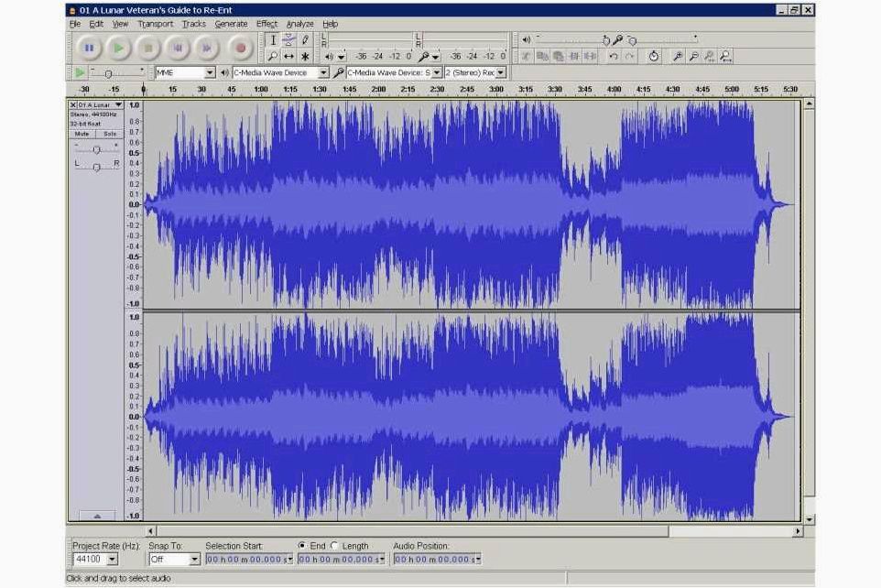881x588 pixels.
Task: Click the Play-at-speed green arrow
Action: [80, 72]
